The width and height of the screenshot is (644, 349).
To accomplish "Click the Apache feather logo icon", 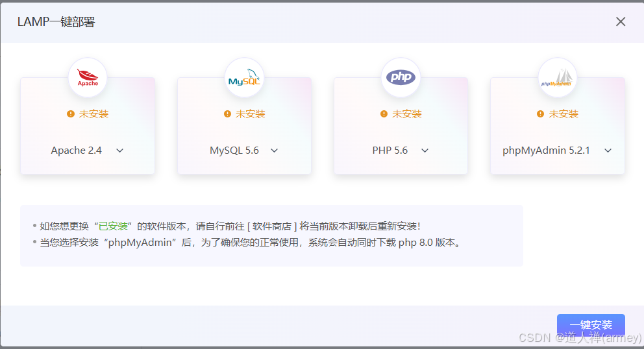I will [88, 78].
